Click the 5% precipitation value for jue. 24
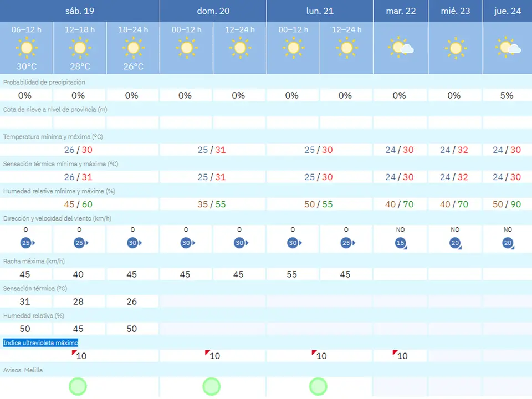 507,95
